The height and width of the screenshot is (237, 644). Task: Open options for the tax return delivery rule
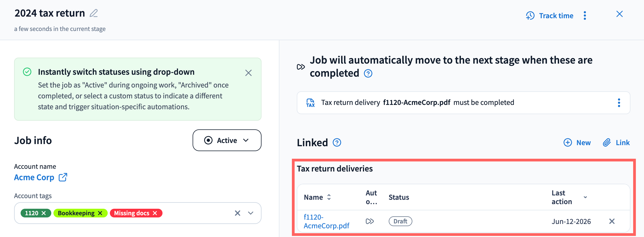619,103
